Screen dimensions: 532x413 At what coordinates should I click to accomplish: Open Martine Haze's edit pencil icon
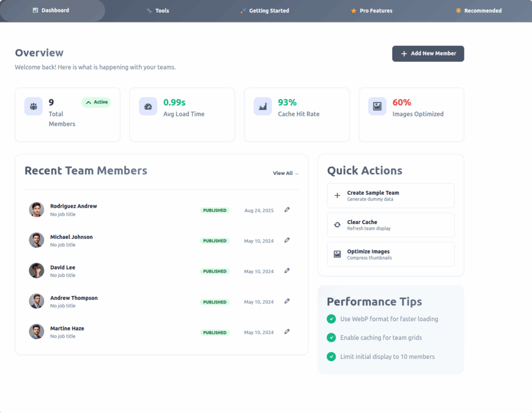coord(287,332)
